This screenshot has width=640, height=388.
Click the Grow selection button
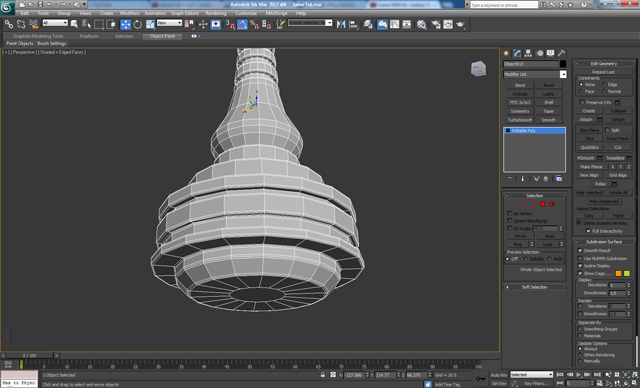pyautogui.click(x=550, y=236)
